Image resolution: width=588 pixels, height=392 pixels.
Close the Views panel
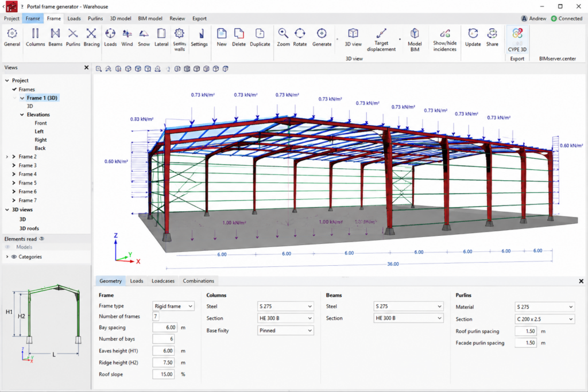coord(87,68)
